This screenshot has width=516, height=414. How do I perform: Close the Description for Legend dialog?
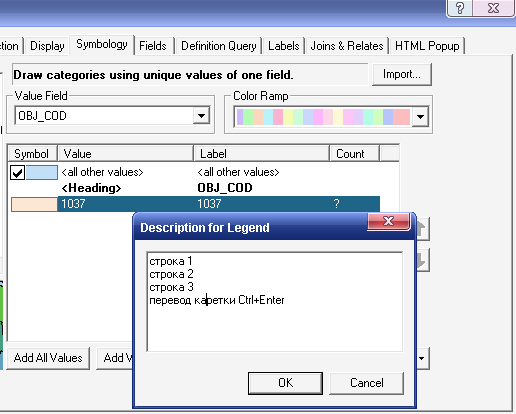pos(389,221)
